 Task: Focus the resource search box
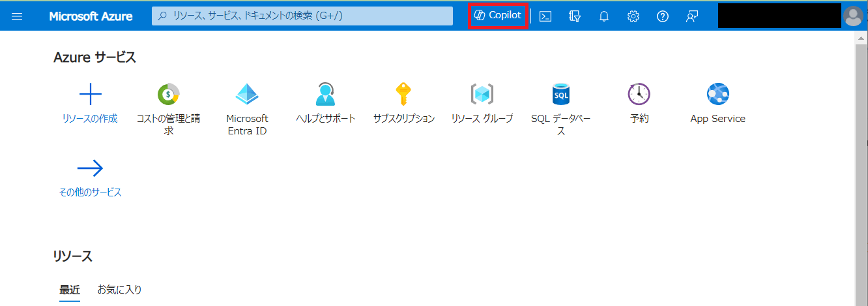pos(302,16)
